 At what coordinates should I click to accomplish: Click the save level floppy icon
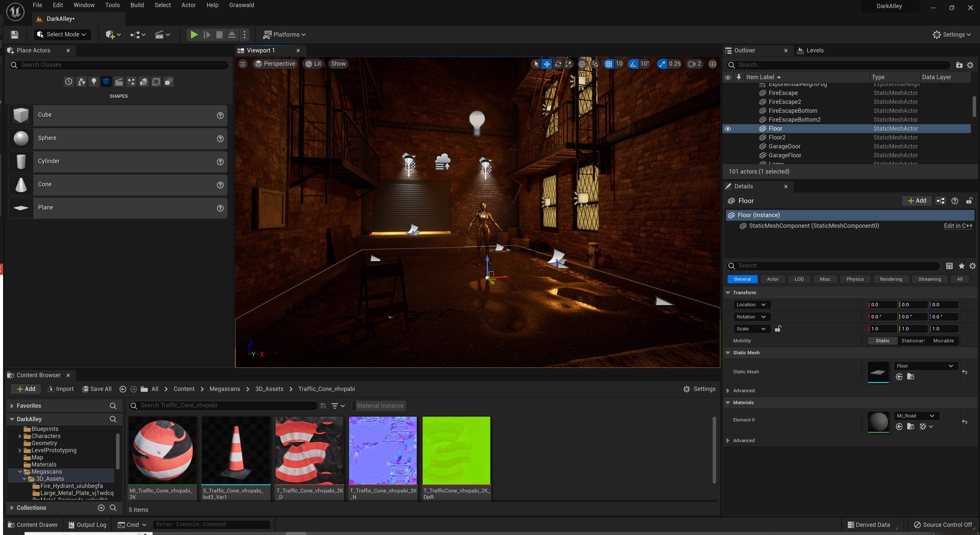tap(15, 35)
